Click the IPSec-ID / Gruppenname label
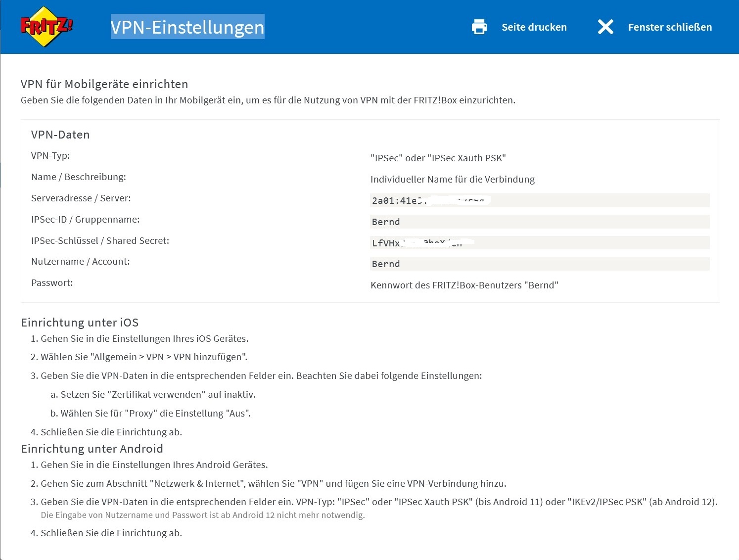 pyautogui.click(x=86, y=220)
